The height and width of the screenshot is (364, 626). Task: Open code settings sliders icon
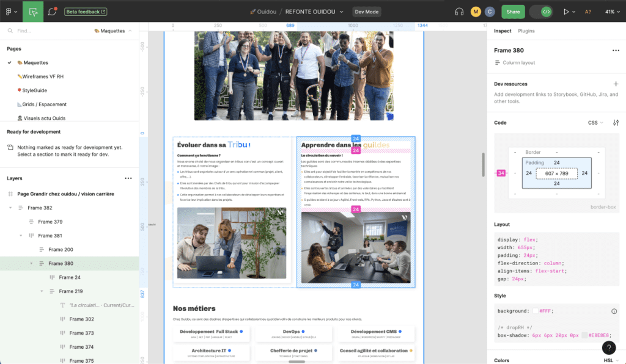616,123
